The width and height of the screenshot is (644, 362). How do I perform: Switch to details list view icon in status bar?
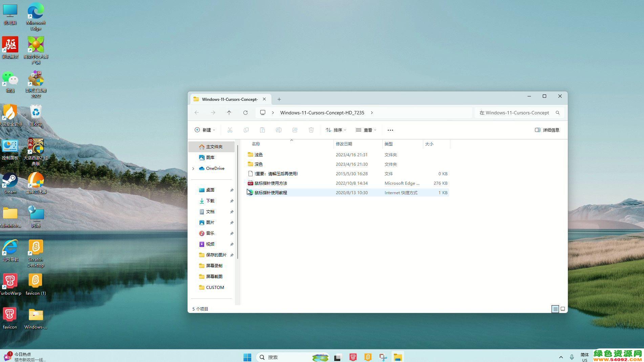(x=555, y=309)
